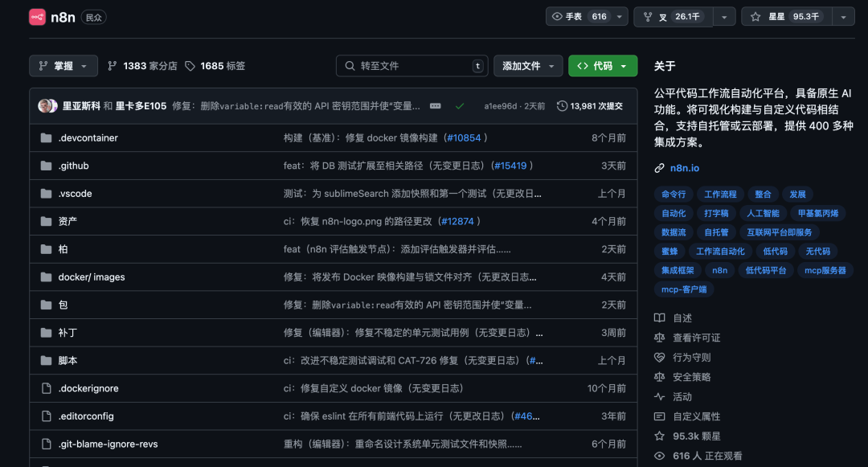868x467 pixels.
Task: Open the 掌握 branch selector dropdown
Action: click(x=63, y=66)
